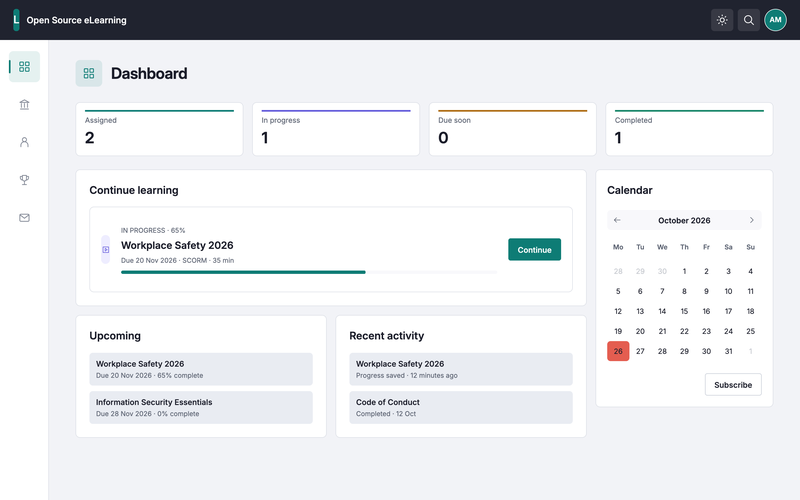Click the Continue learning heading
The height and width of the screenshot is (500, 800).
pos(134,190)
